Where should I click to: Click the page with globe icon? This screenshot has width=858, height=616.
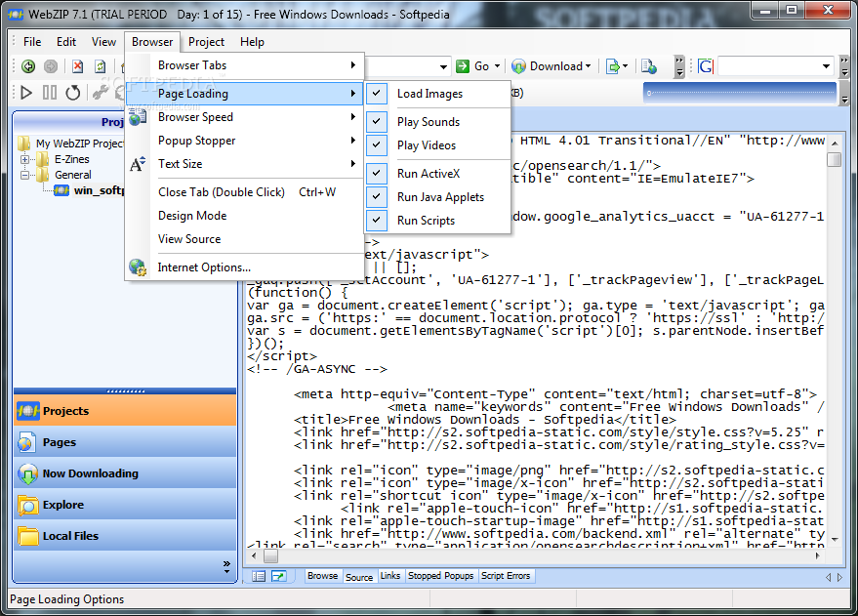pos(649,66)
